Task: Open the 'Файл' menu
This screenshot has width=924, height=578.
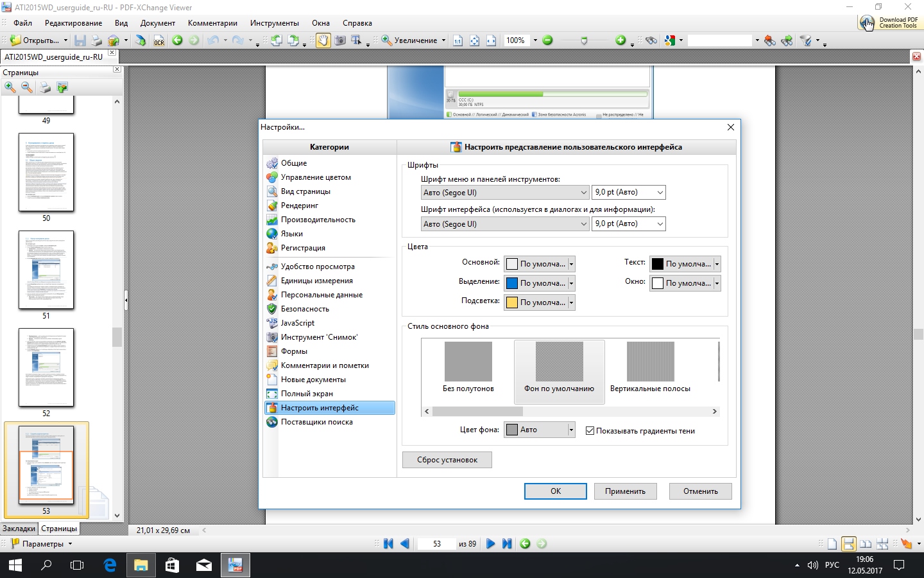Action: 22,23
